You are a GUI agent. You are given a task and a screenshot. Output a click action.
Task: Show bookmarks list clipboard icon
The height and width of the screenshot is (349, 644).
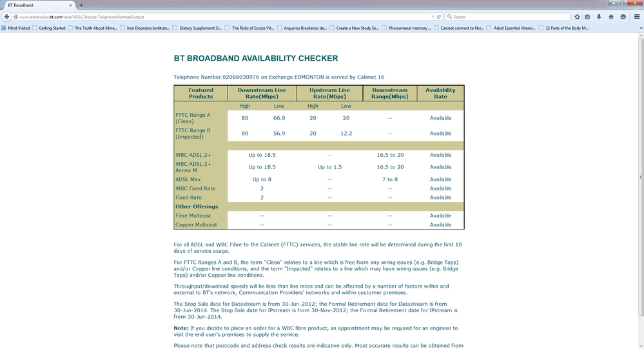coord(587,17)
